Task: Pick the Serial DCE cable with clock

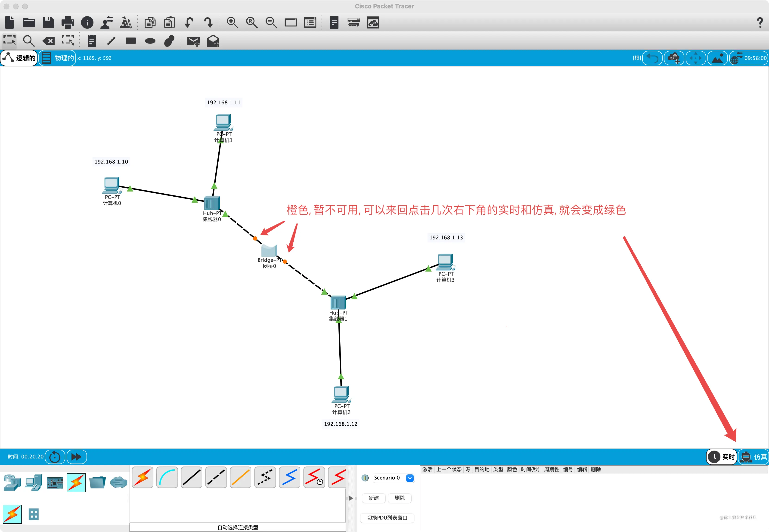Action: point(314,477)
